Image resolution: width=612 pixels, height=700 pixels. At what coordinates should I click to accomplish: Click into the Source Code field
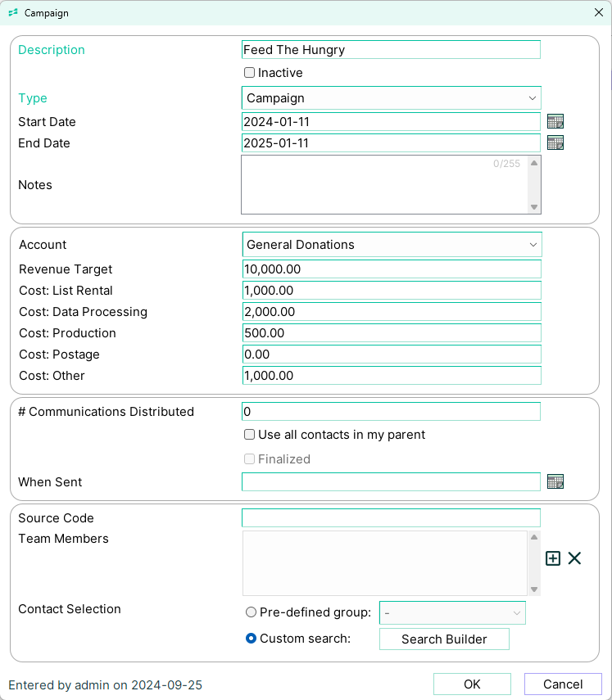(391, 518)
